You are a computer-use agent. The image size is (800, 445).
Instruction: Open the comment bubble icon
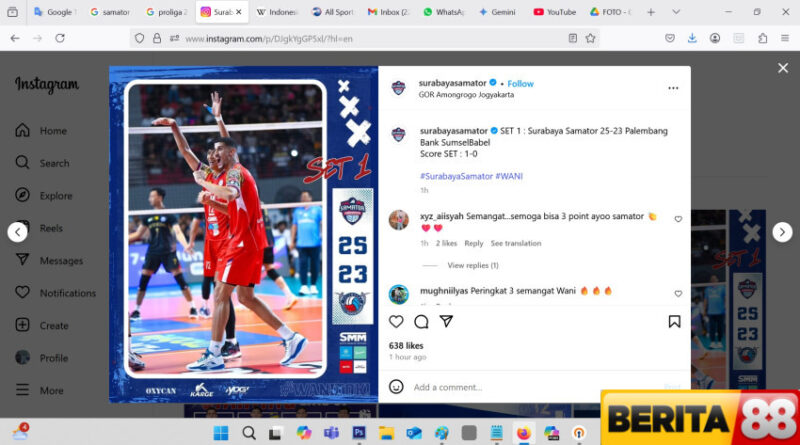pyautogui.click(x=421, y=322)
